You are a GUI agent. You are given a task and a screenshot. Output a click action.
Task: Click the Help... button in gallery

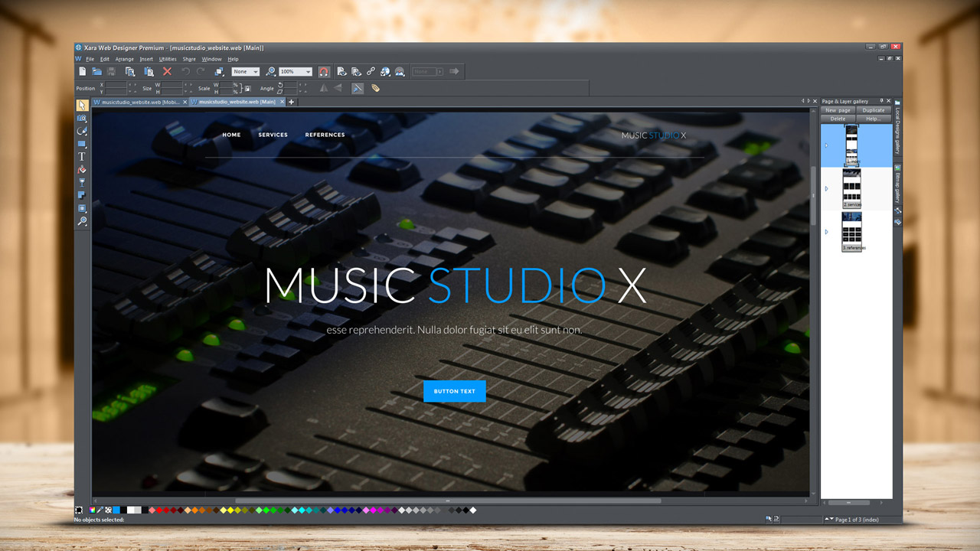(x=874, y=119)
